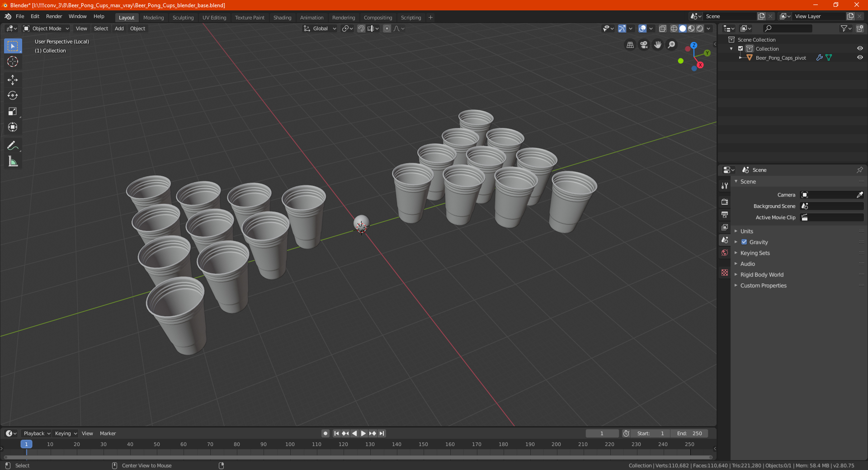Click the Marker menu in timeline

click(108, 433)
